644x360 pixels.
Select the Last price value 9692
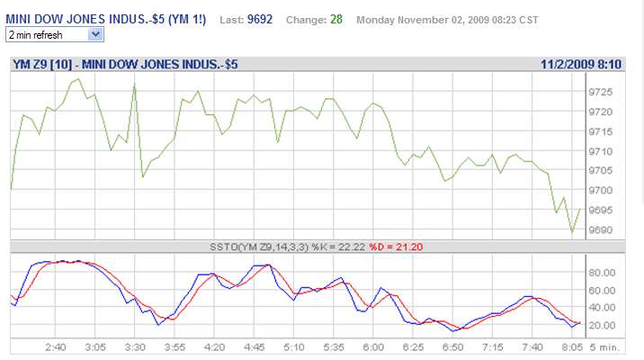[x=260, y=19]
